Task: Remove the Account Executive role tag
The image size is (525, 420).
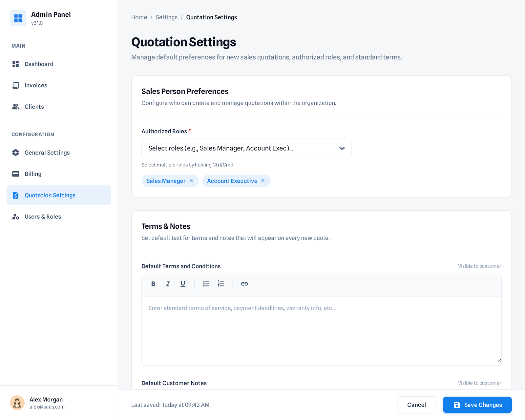Action: [x=263, y=181]
